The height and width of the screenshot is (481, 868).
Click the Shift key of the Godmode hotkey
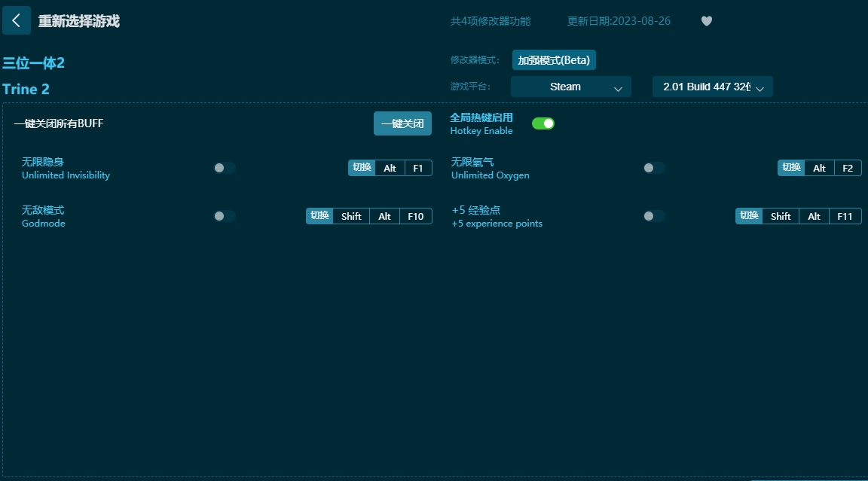pyautogui.click(x=351, y=216)
